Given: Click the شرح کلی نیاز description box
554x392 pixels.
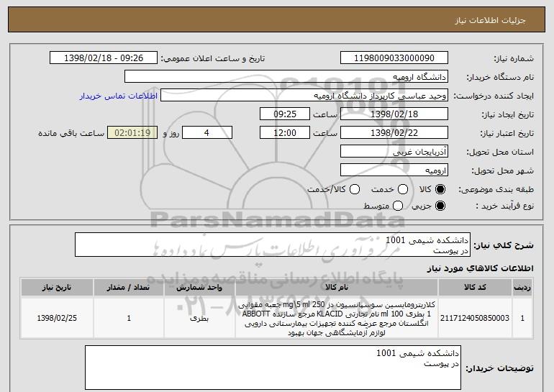Looking at the screenshot, I should click(x=273, y=245).
